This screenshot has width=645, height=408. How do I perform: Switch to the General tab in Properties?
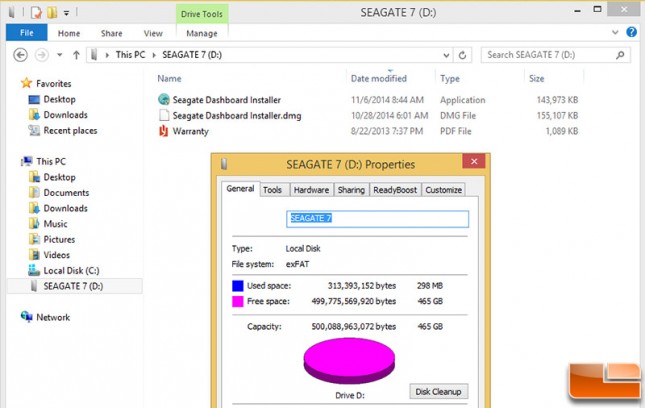coord(240,189)
